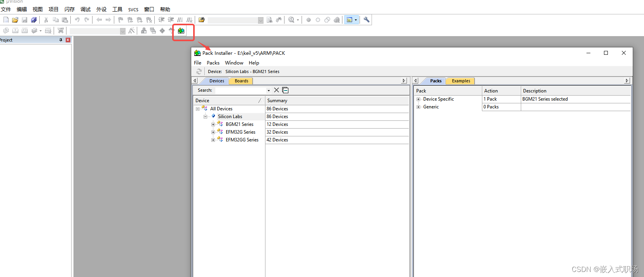The image size is (644, 277).
Task: Redo the last edit
Action: (x=86, y=20)
